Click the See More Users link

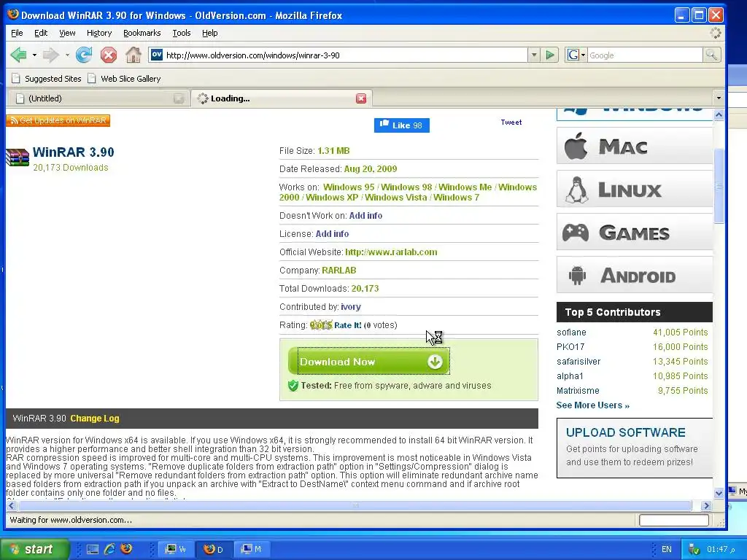tap(592, 405)
